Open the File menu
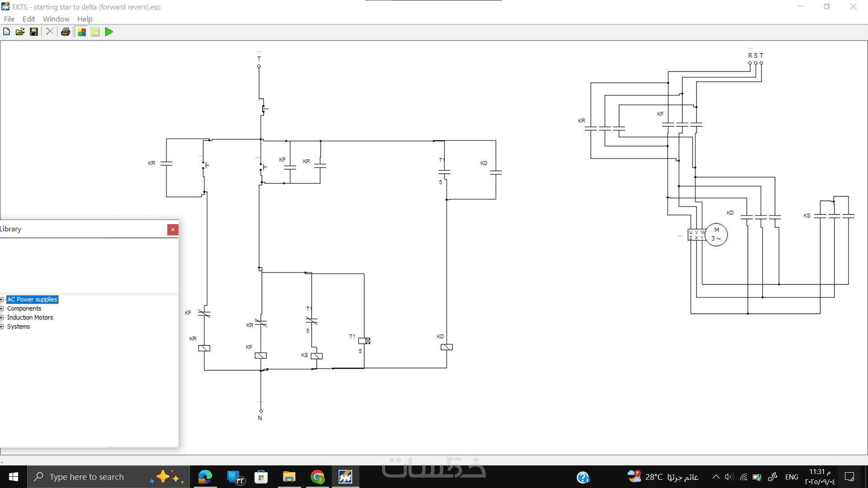 tap(9, 19)
